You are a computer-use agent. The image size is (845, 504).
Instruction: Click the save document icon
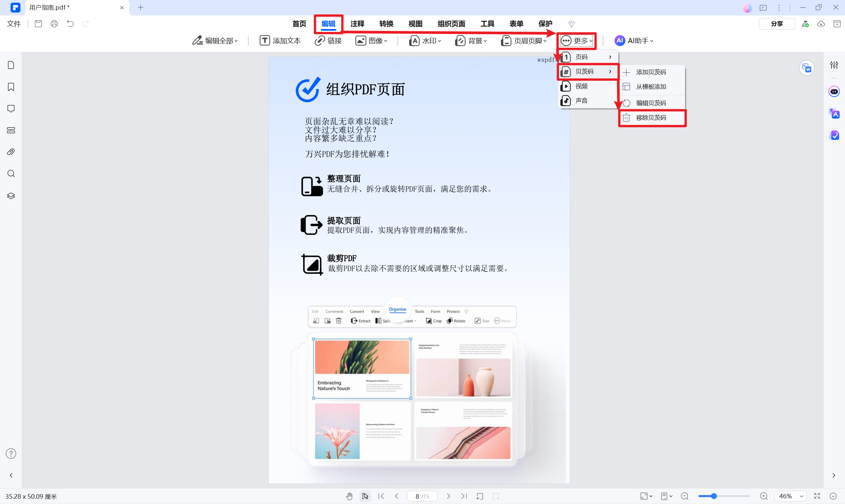(38, 23)
